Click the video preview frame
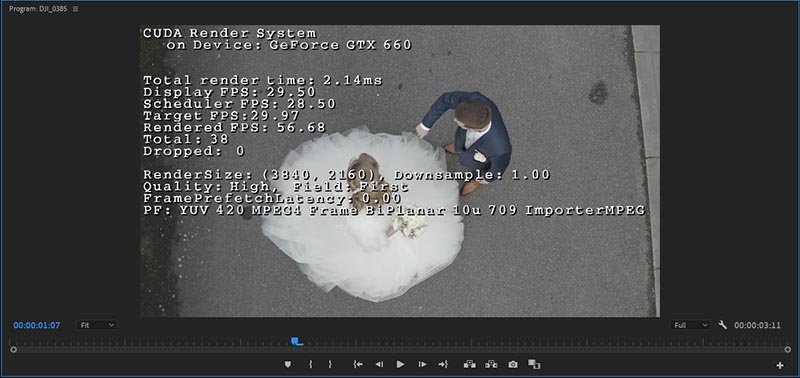800x378 pixels. [x=399, y=171]
